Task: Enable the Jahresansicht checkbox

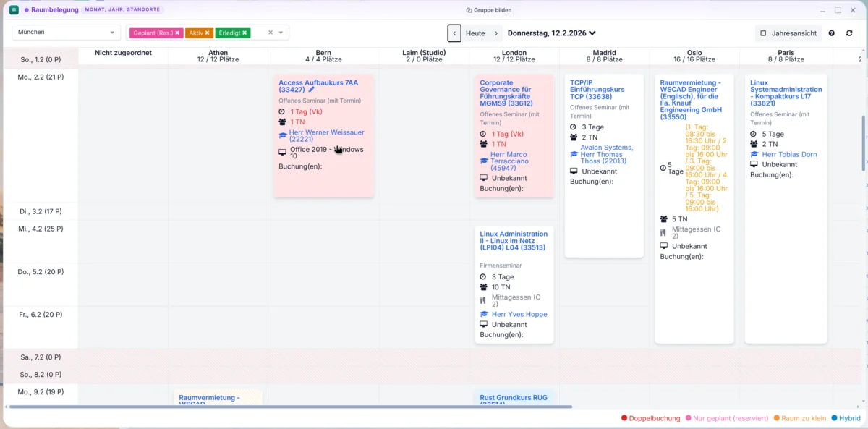Action: click(x=763, y=33)
